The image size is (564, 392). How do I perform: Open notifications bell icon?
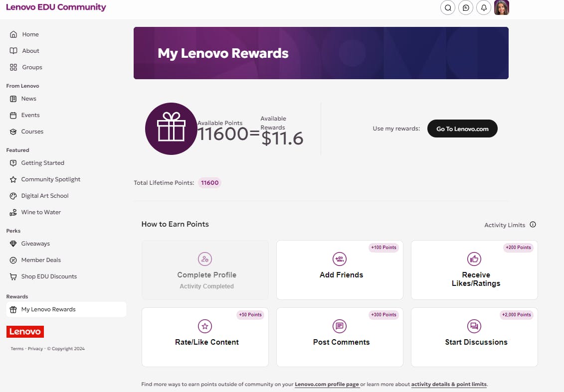tap(484, 7)
